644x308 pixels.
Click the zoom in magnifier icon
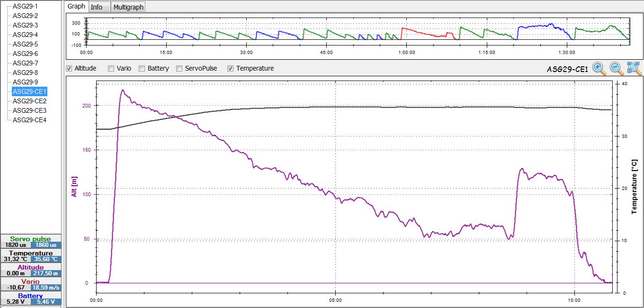pyautogui.click(x=599, y=68)
